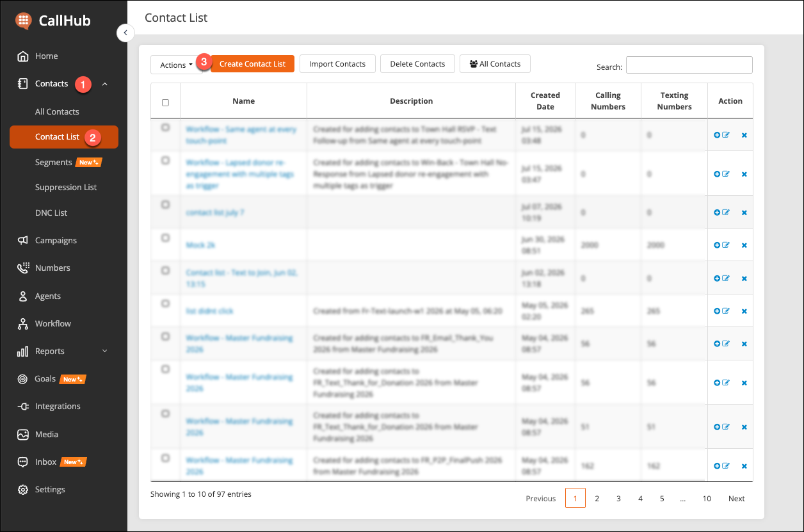Collapse the sidebar with the arrow button

(125, 33)
